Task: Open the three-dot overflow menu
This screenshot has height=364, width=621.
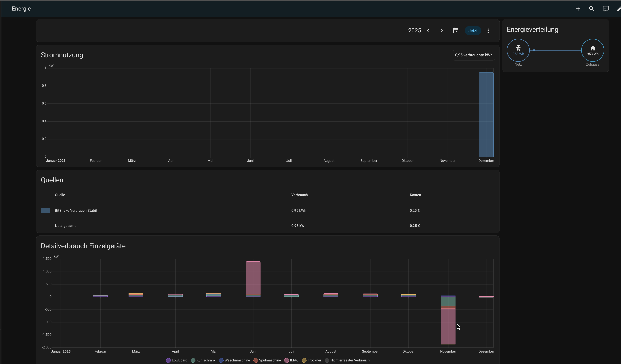Action: pos(488,31)
